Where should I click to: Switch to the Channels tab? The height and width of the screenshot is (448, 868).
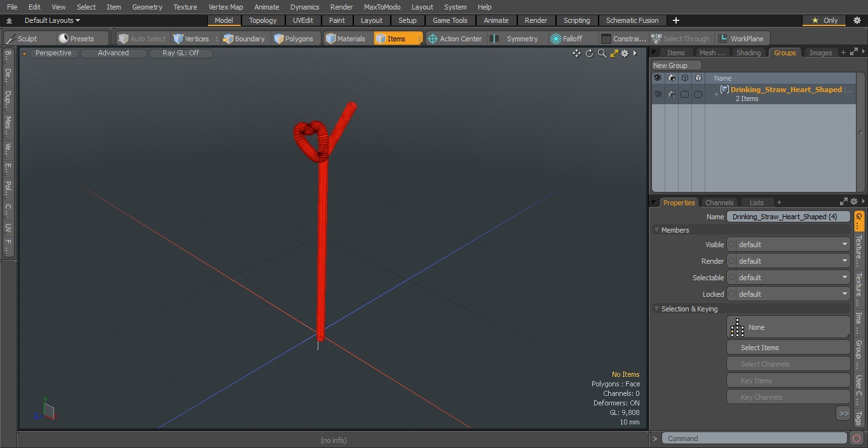click(719, 203)
